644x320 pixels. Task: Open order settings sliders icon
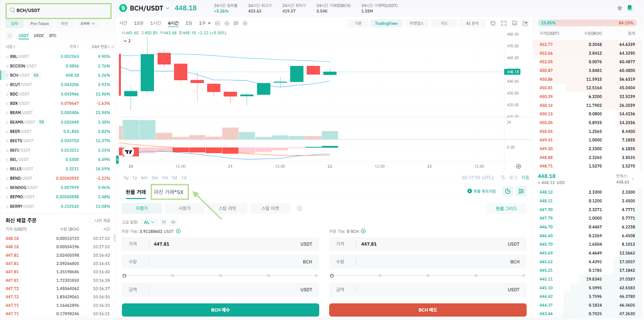pyautogui.click(x=521, y=191)
